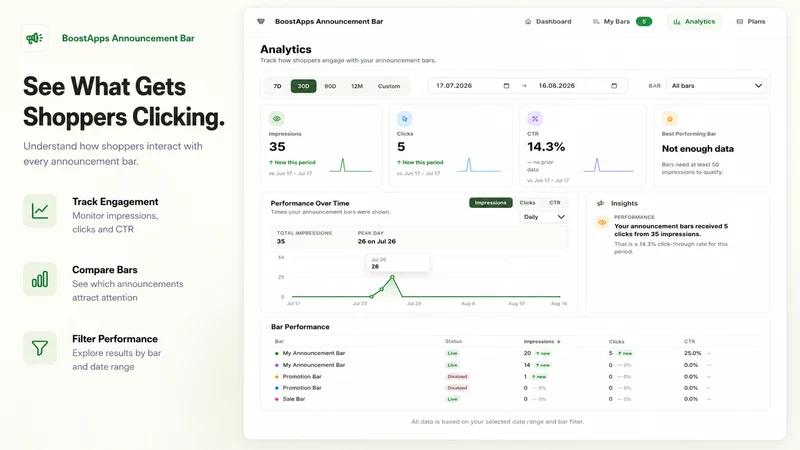Click the Impressions column sort arrow

coord(559,342)
